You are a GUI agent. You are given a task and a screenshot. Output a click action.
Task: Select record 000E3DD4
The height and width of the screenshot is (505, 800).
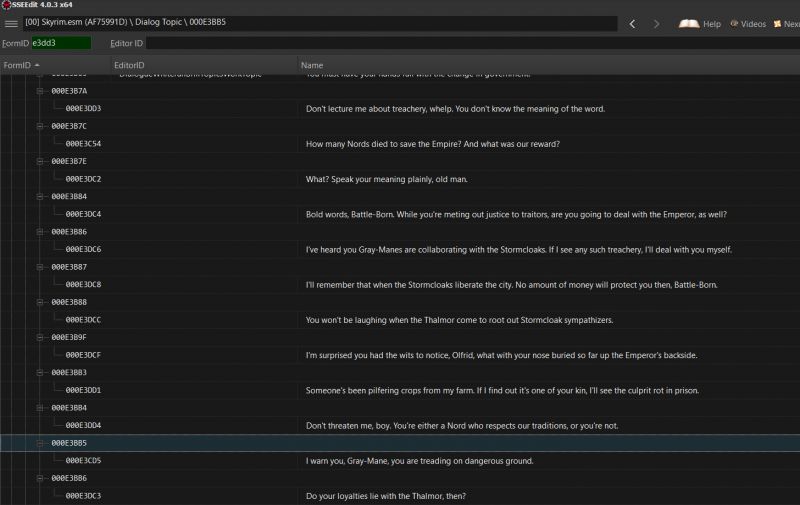pyautogui.click(x=83, y=425)
